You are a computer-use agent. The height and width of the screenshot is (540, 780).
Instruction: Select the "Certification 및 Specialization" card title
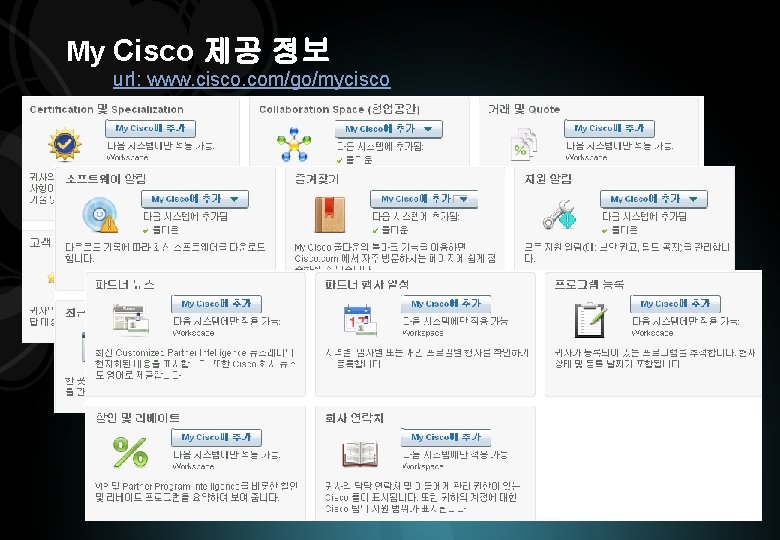(106, 109)
